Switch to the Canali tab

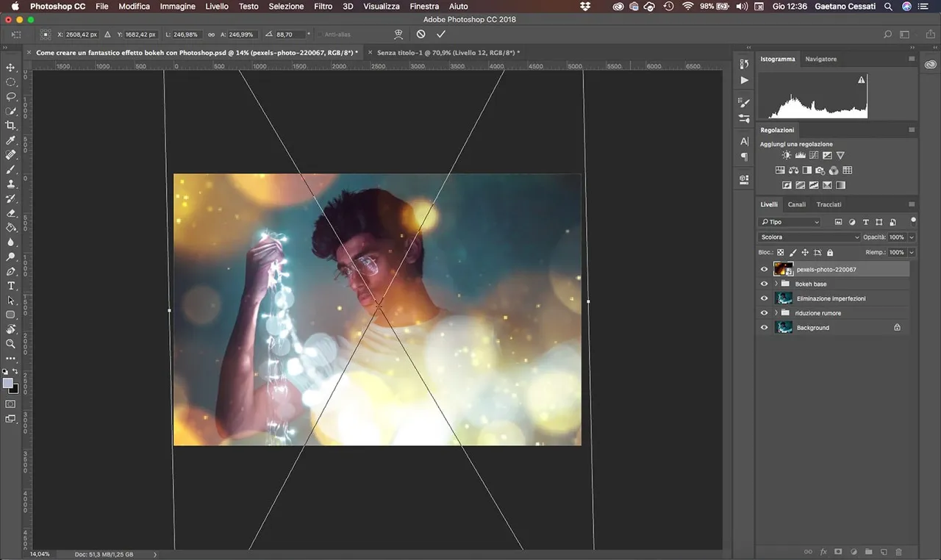click(796, 204)
